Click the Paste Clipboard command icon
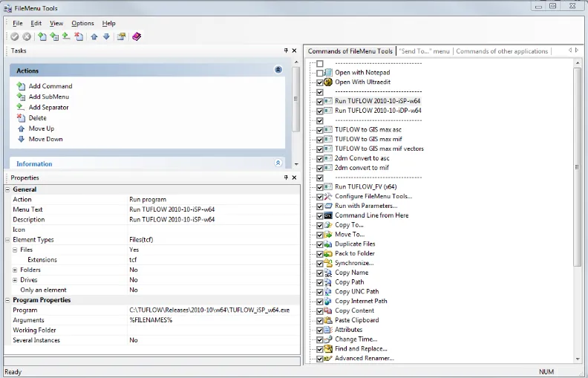This screenshot has width=588, height=378. pos(328,320)
